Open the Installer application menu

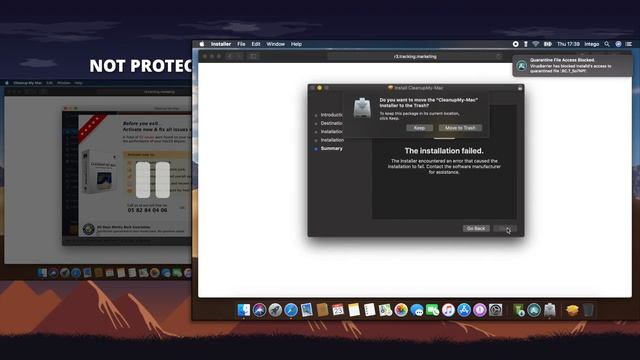[221, 44]
